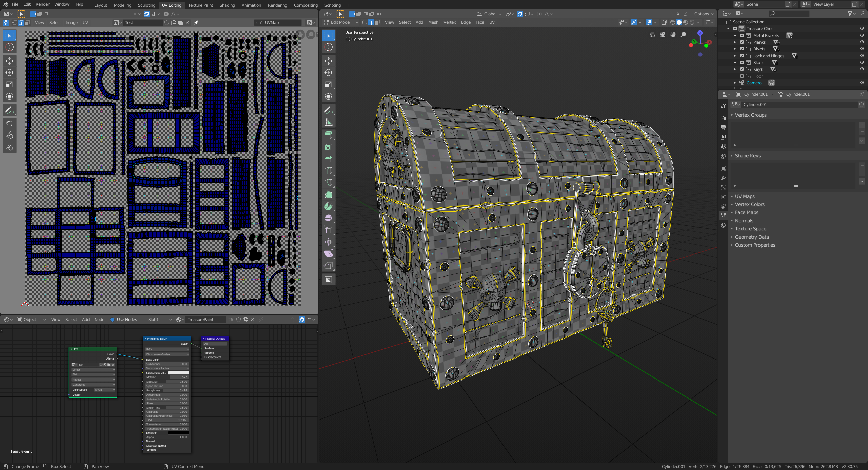Toggle camera view in viewport
868x470 pixels.
pos(663,35)
